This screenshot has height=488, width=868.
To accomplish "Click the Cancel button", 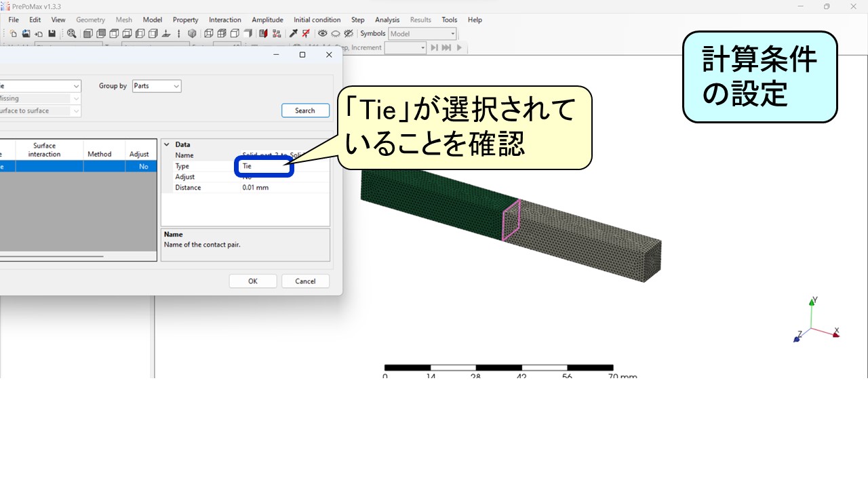I will [x=305, y=281].
